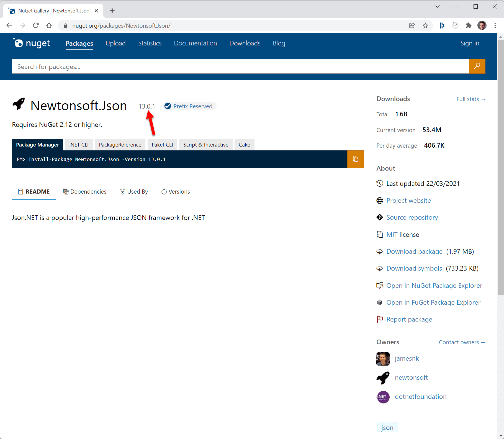Open the Source repository link

pos(412,217)
